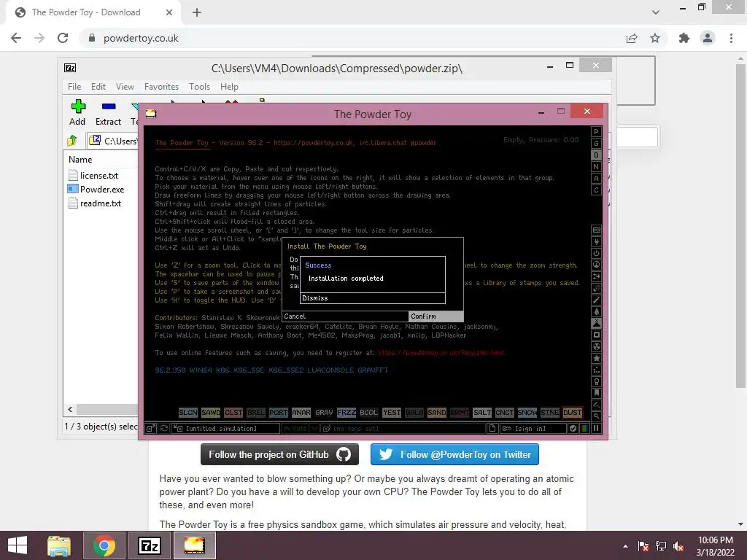The height and width of the screenshot is (560, 747).
Task: Click Follow the project on GitHub
Action: (279, 454)
